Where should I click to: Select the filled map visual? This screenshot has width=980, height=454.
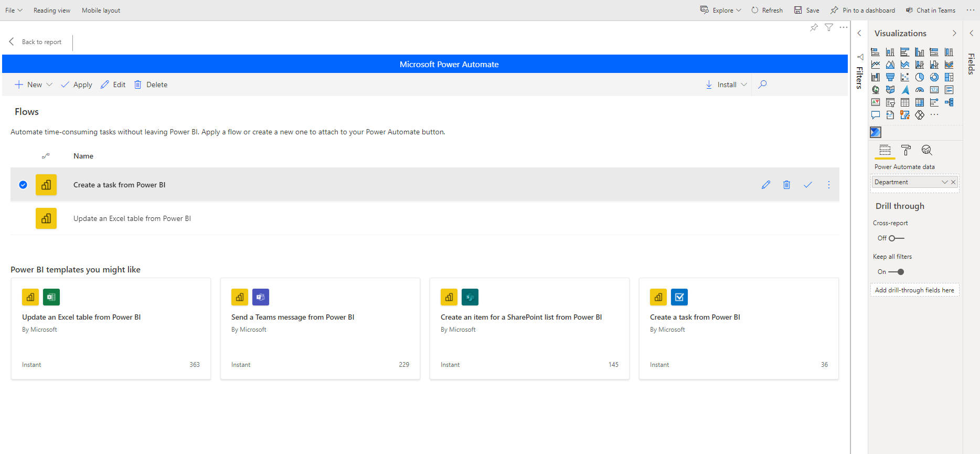(x=890, y=90)
